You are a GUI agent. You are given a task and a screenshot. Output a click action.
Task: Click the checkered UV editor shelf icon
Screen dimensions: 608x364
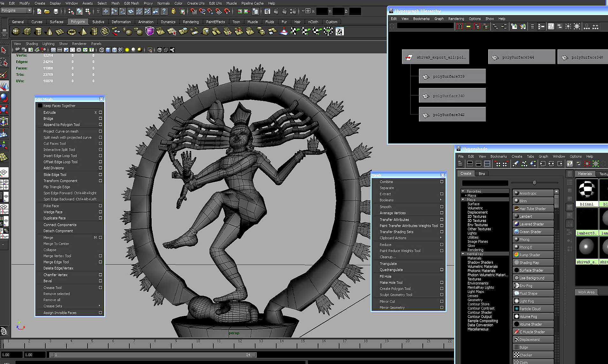click(339, 31)
